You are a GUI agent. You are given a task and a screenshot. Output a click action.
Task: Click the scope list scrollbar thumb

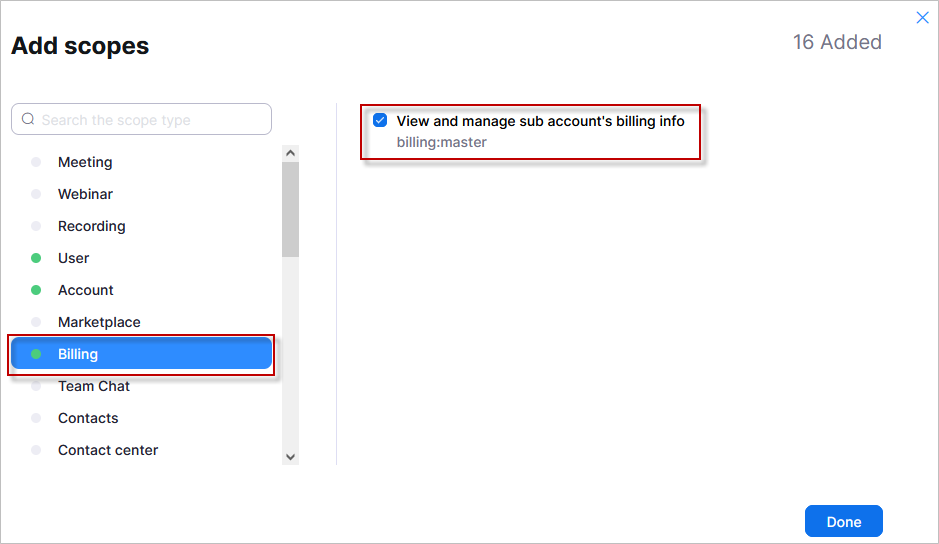point(290,210)
